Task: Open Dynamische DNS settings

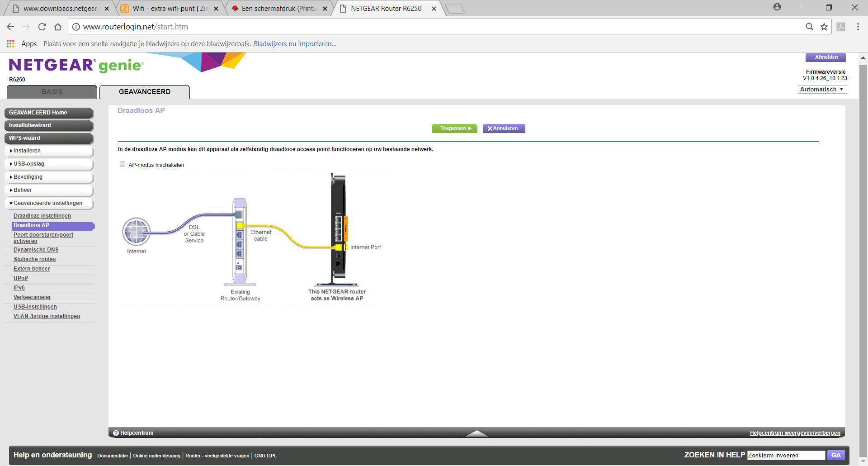Action: tap(36, 250)
